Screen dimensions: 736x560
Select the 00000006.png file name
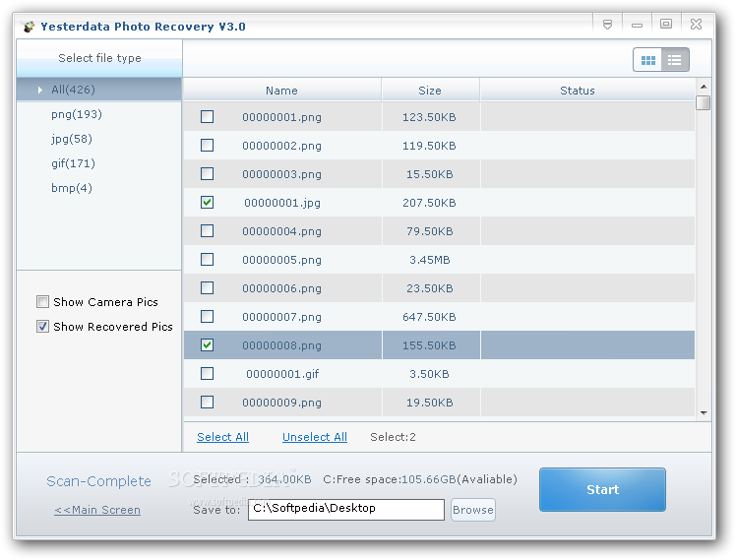click(x=282, y=288)
